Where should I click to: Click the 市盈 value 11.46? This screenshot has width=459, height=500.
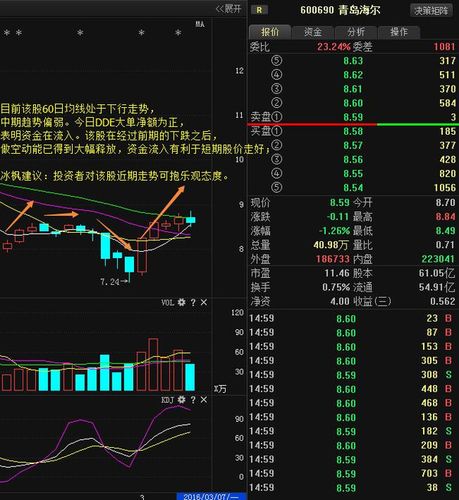pos(337,274)
